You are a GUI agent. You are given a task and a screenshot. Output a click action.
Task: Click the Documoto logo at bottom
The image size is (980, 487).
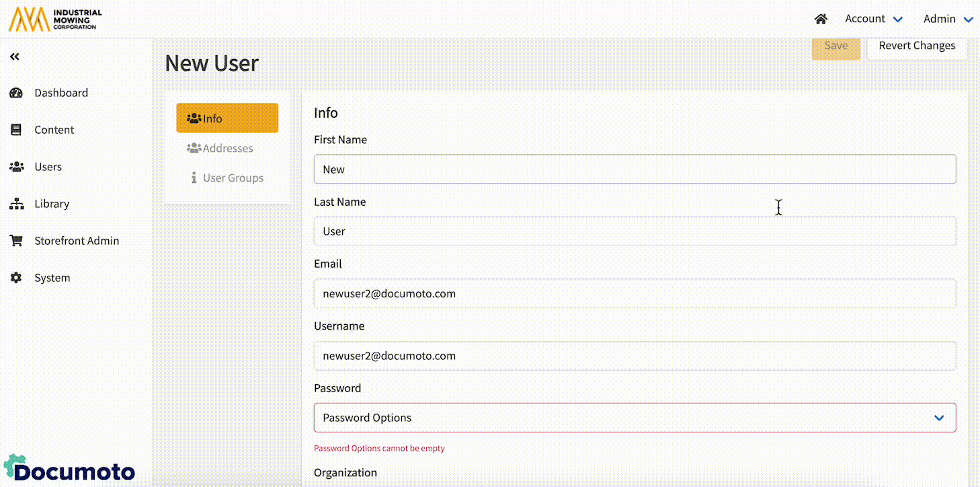pos(70,468)
